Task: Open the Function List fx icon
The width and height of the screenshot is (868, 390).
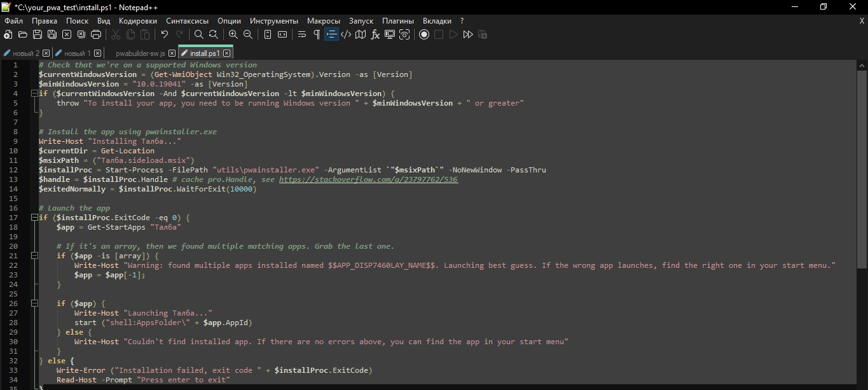Action: (375, 34)
